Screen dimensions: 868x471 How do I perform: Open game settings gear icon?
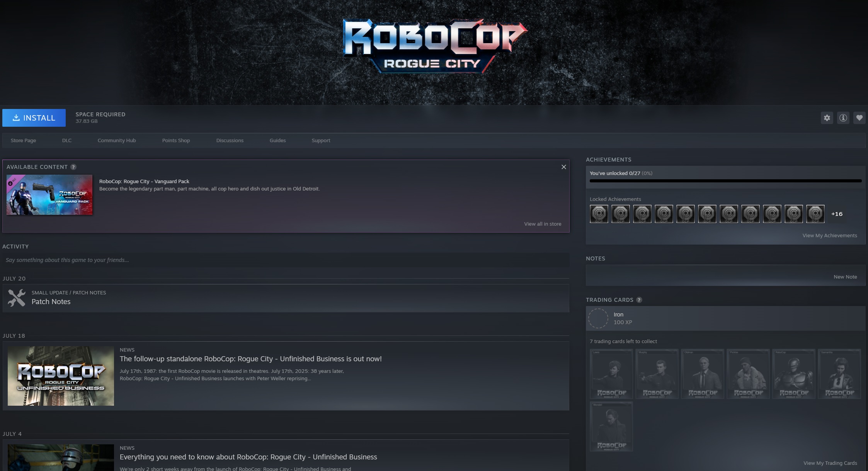click(x=827, y=118)
